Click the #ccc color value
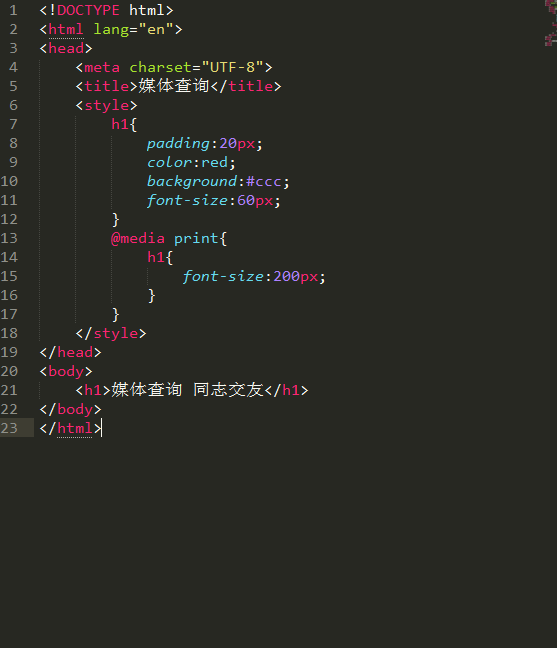This screenshot has width=557, height=648. click(x=264, y=181)
